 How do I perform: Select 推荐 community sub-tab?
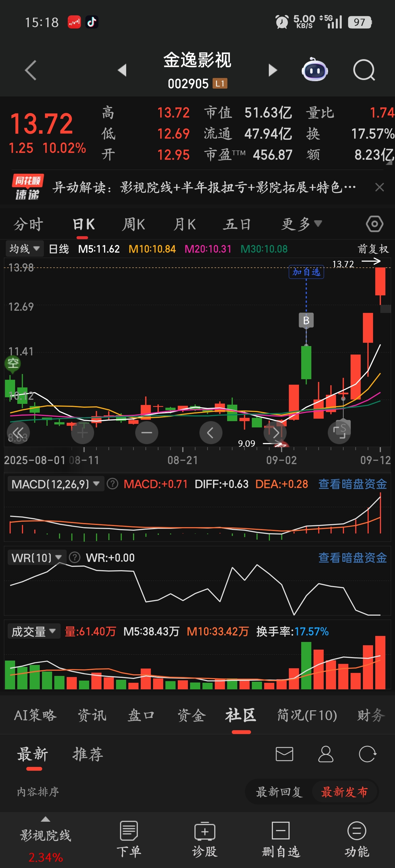click(88, 754)
